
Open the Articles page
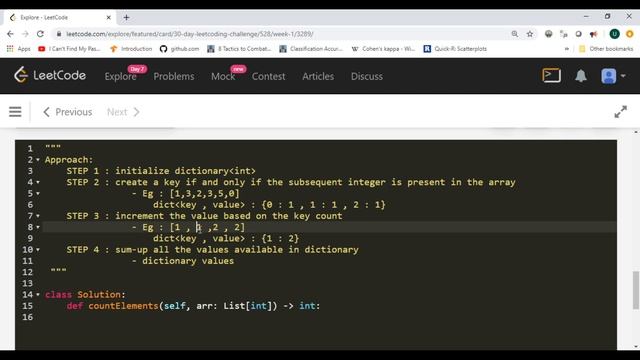[x=318, y=76]
